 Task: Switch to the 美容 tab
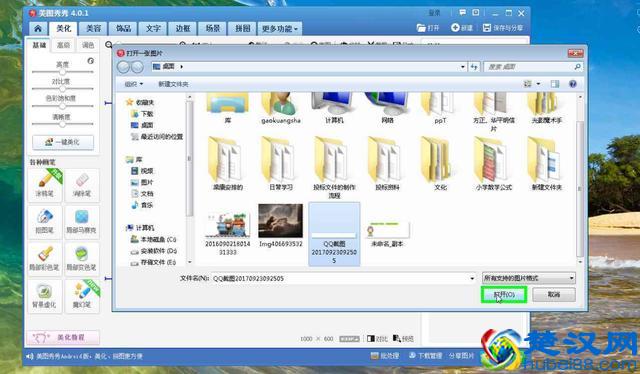point(93,29)
